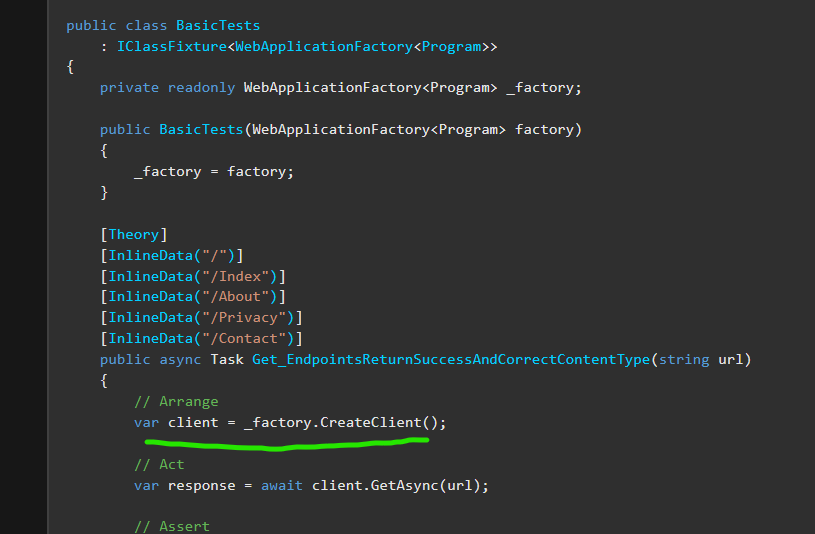Click the // Act comment
Image resolution: width=815 pixels, height=534 pixels.
pos(159,464)
